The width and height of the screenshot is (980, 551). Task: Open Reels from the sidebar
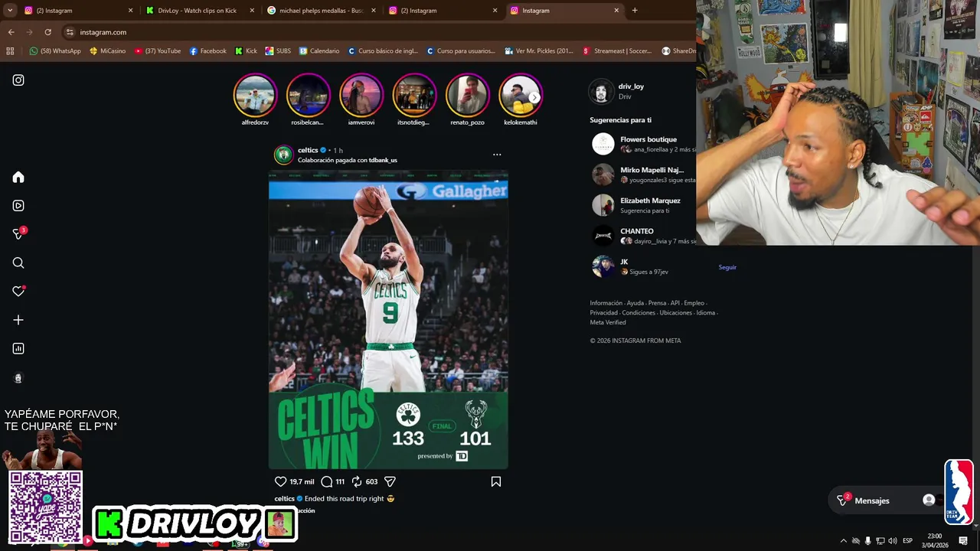18,206
